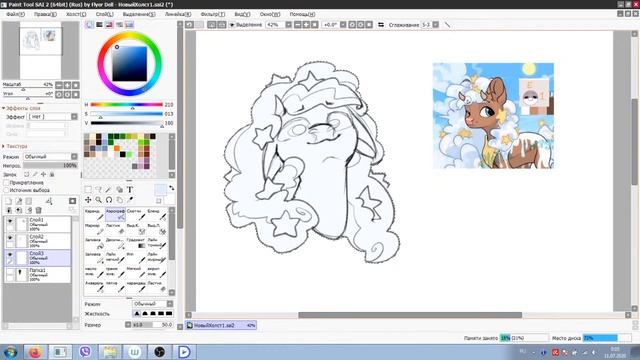This screenshot has width=640, height=360.
Task: Select the magic wand tool
Action: pyautogui.click(x=109, y=189)
